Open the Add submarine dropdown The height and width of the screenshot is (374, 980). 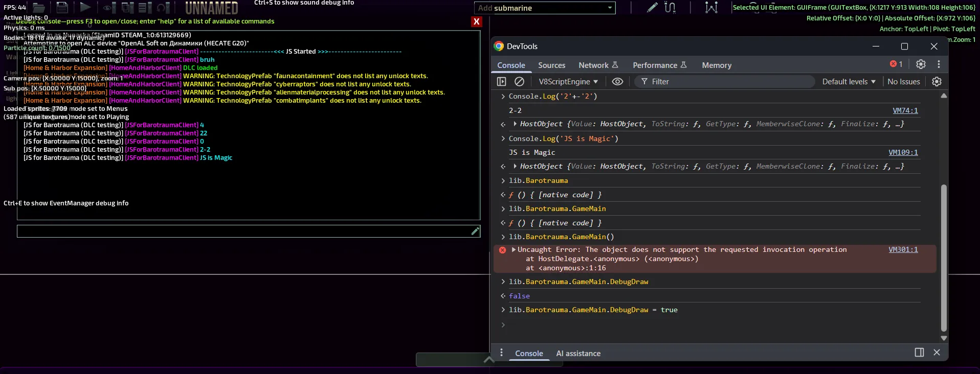point(610,8)
